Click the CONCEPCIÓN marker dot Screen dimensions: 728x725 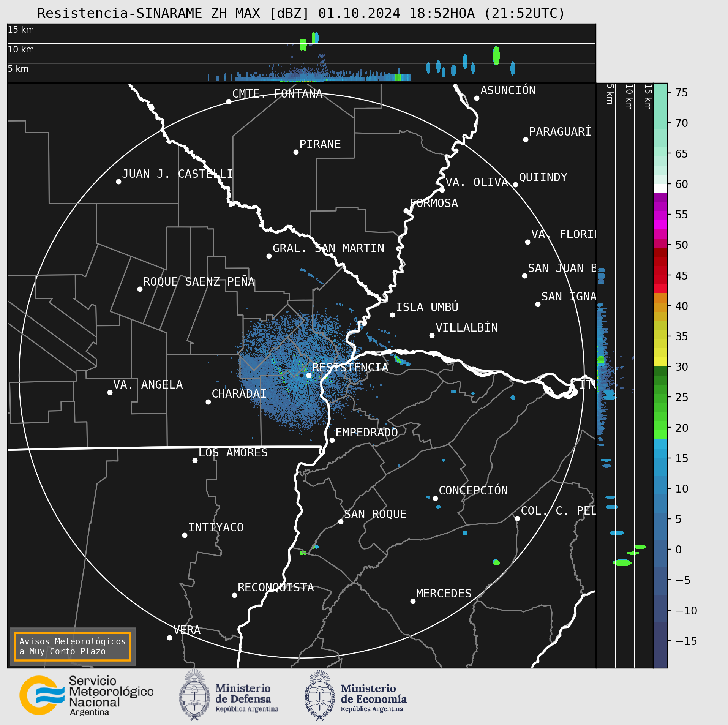click(435, 498)
